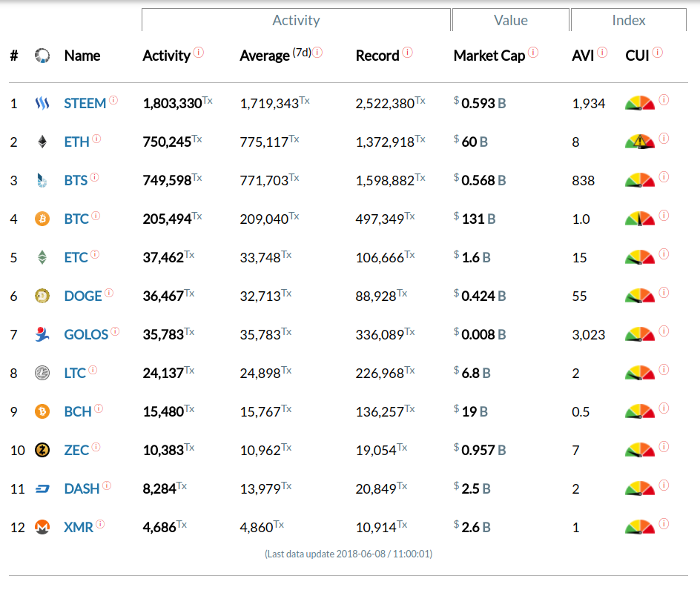Sort by the # rank column header

click(x=14, y=56)
